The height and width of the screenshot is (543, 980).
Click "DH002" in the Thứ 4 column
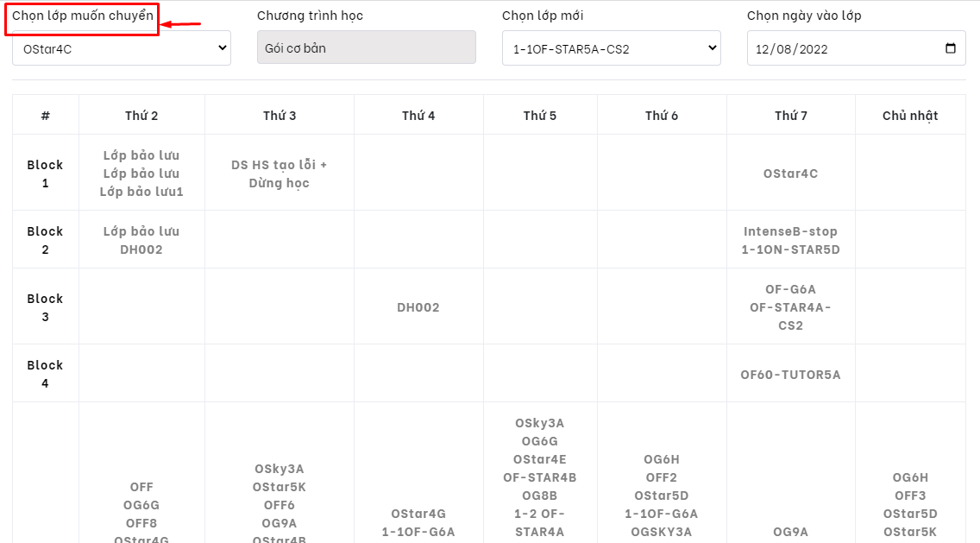coord(418,307)
